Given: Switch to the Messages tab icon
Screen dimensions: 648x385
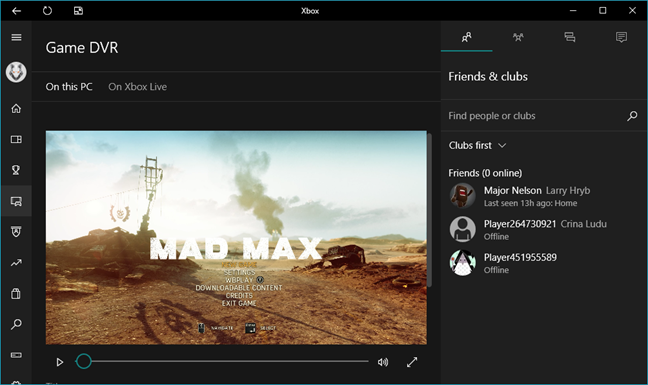Looking at the screenshot, I should coord(570,37).
